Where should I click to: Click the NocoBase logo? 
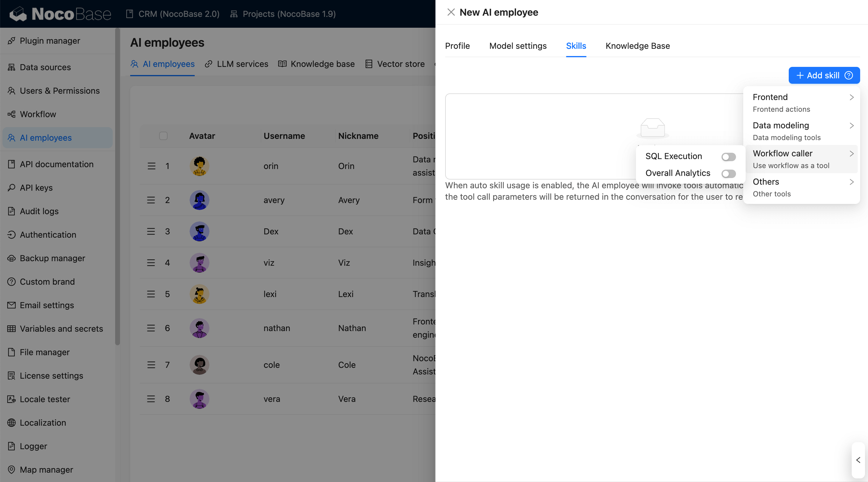pos(60,14)
